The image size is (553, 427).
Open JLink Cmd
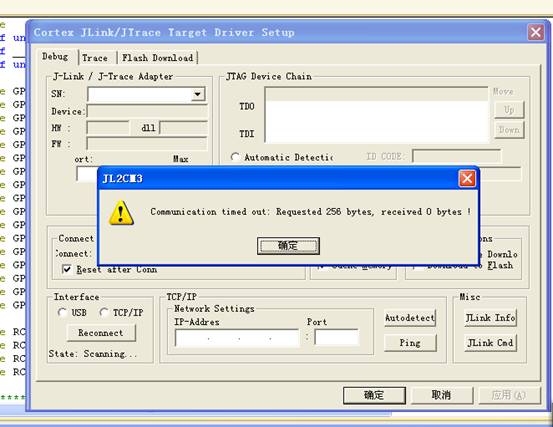coord(490,343)
